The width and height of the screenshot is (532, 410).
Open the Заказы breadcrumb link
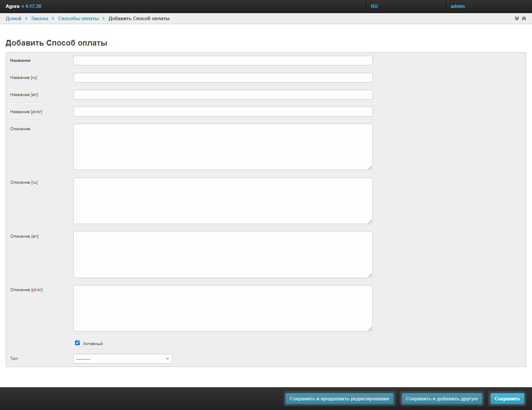point(40,18)
